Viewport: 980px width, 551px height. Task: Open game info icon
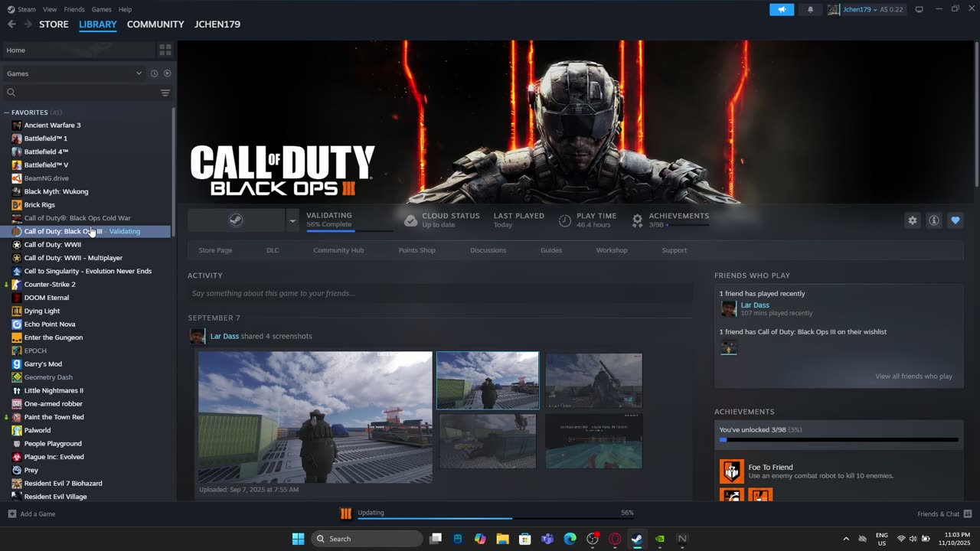tap(933, 220)
